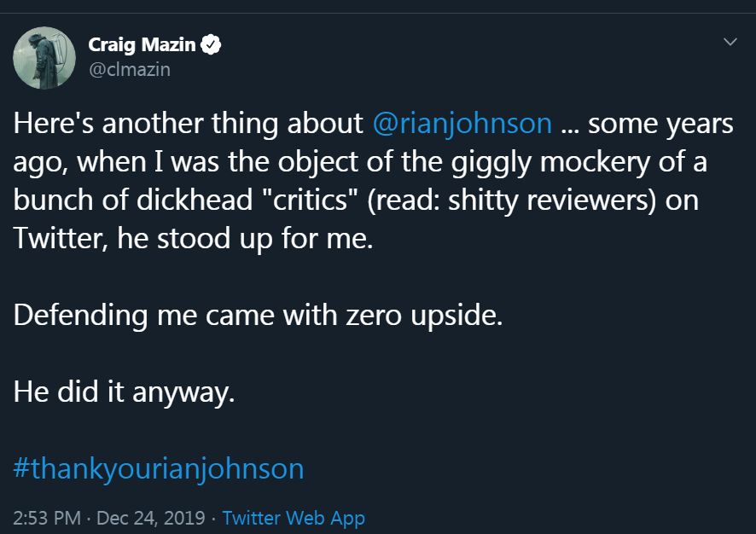Click the line "He did it anyway."
Screen dimensions: 756x534
pos(124,392)
